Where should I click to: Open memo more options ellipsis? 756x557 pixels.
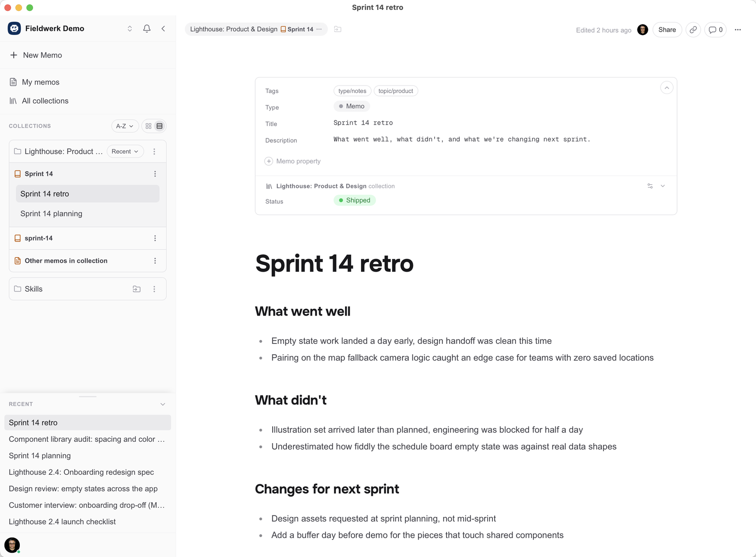pyautogui.click(x=738, y=30)
